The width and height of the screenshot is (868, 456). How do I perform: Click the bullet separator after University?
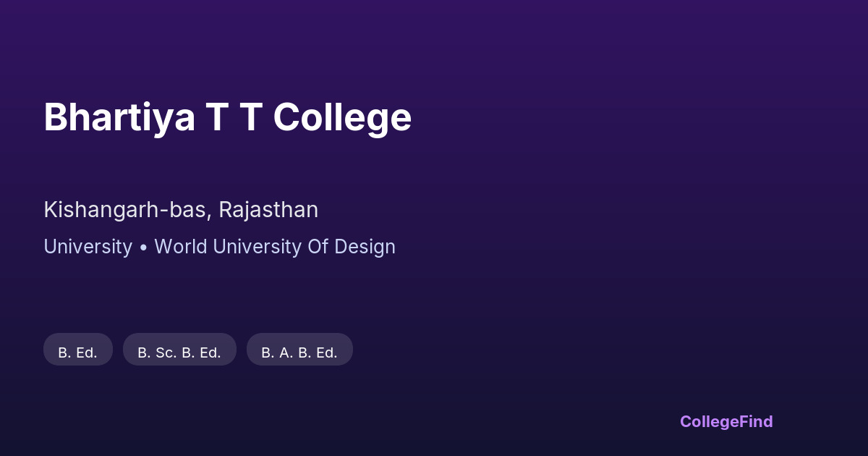143,248
